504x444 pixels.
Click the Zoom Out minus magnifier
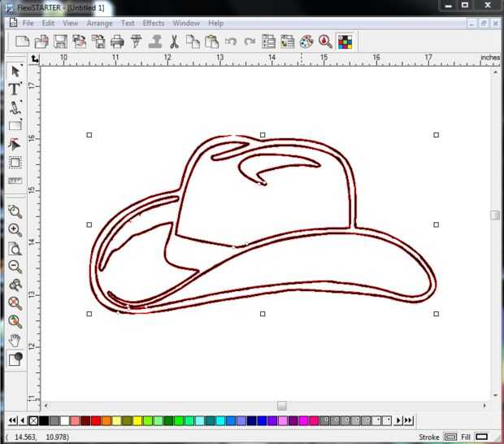point(15,267)
